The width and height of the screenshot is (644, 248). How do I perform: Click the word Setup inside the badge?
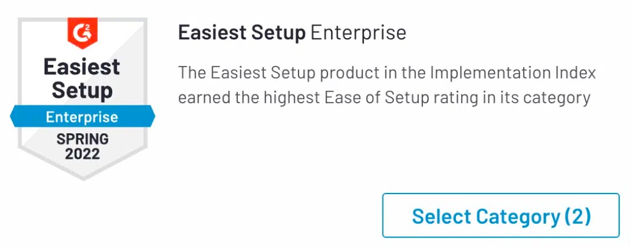click(x=82, y=90)
